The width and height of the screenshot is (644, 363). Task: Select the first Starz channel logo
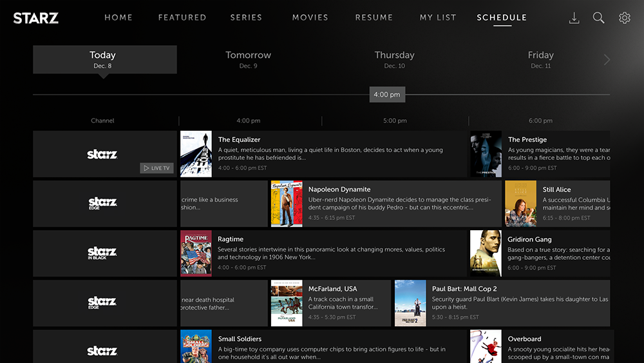point(102,154)
